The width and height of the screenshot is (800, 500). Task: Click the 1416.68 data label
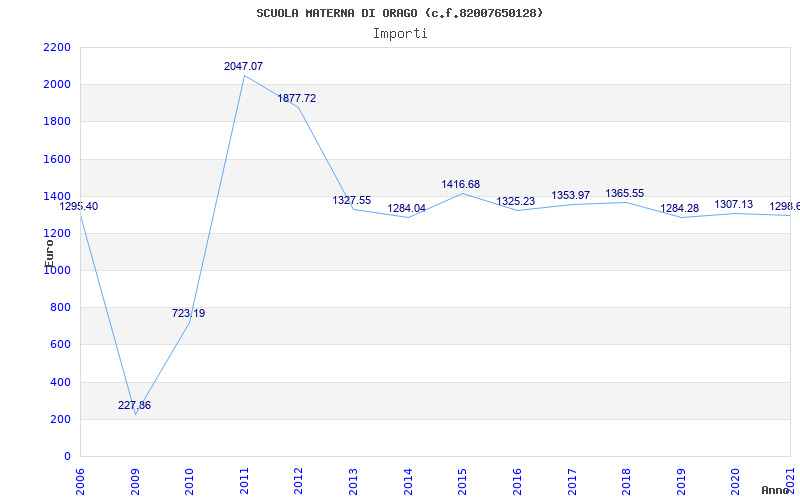click(461, 184)
